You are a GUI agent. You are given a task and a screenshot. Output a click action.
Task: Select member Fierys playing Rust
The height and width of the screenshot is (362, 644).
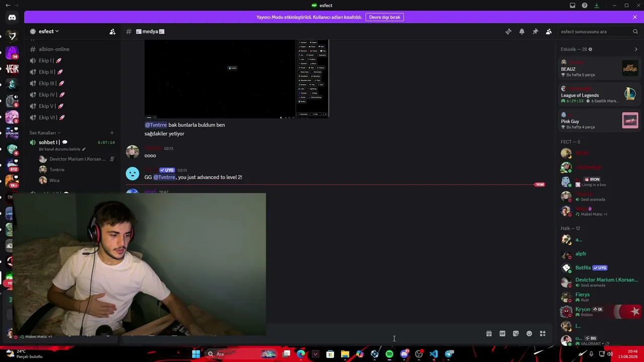click(599, 297)
